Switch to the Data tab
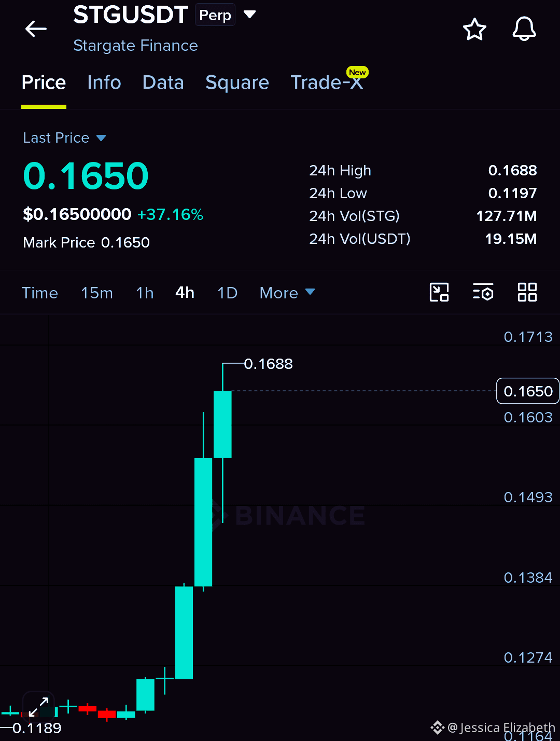 coord(163,83)
